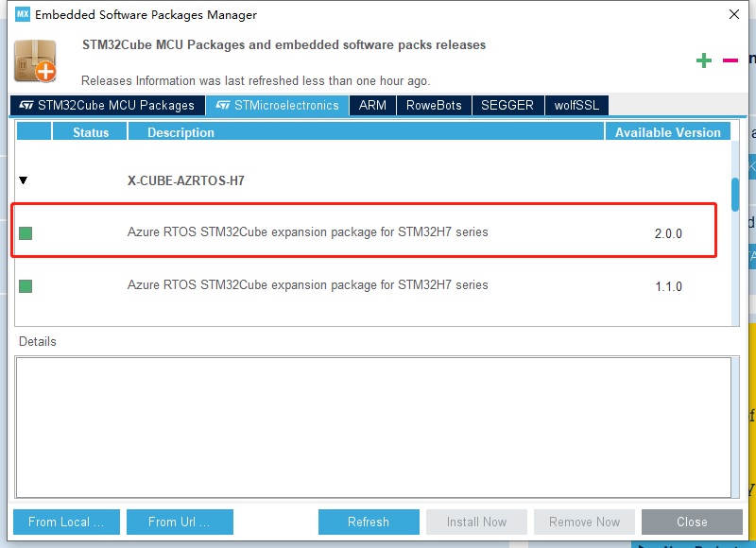Select the Azure RTOS package description for 2.0.0
Screen dimensions: 756x548
(308, 231)
